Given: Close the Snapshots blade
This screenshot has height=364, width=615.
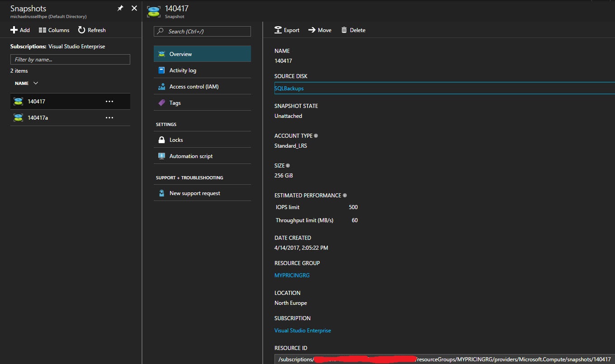Looking at the screenshot, I should click(134, 9).
